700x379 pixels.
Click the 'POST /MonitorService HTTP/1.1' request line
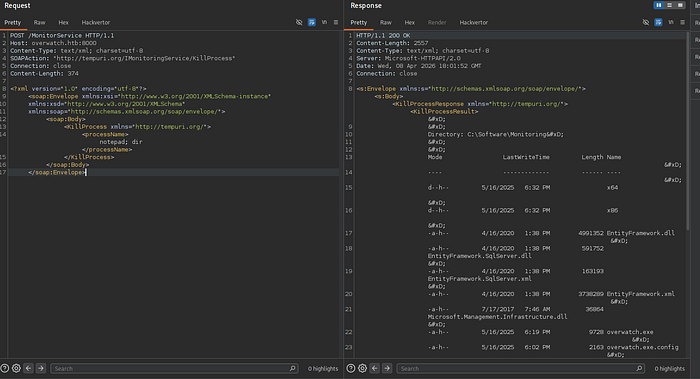click(62, 35)
